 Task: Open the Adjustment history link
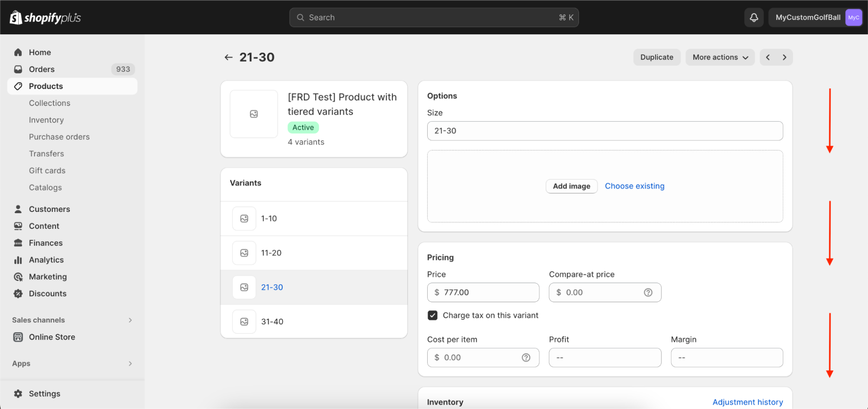pyautogui.click(x=747, y=402)
